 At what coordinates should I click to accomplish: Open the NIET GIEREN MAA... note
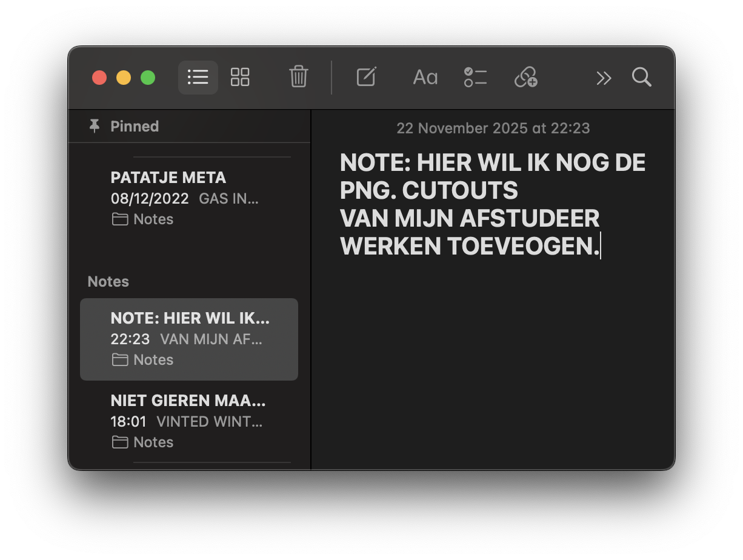pos(189,422)
